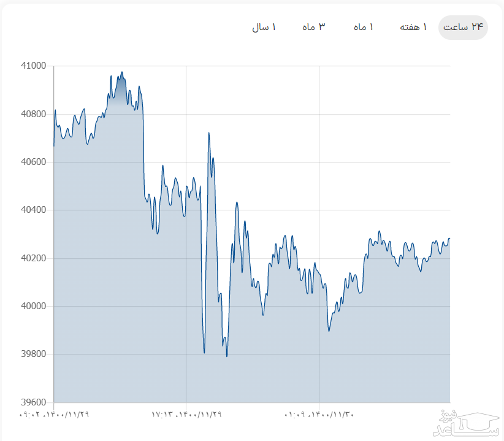
Task: Click the ۰۱:۰۹ ۱۴۰۰/۱۱/۳۰ x-axis time label
Action: point(319,415)
